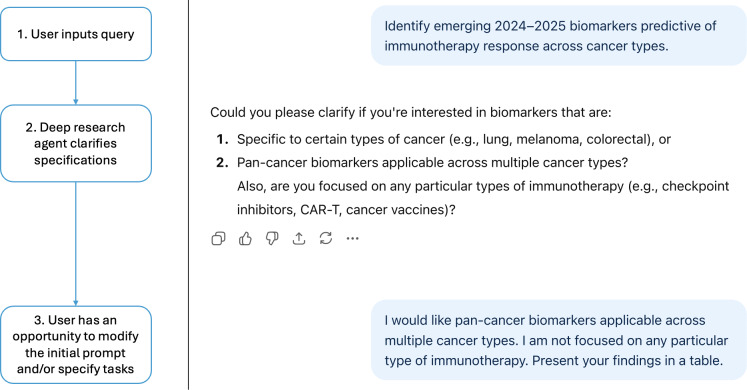The height and width of the screenshot is (390, 747).
Task: Click the user reply about pan-cancer biomarkers
Action: point(558,340)
